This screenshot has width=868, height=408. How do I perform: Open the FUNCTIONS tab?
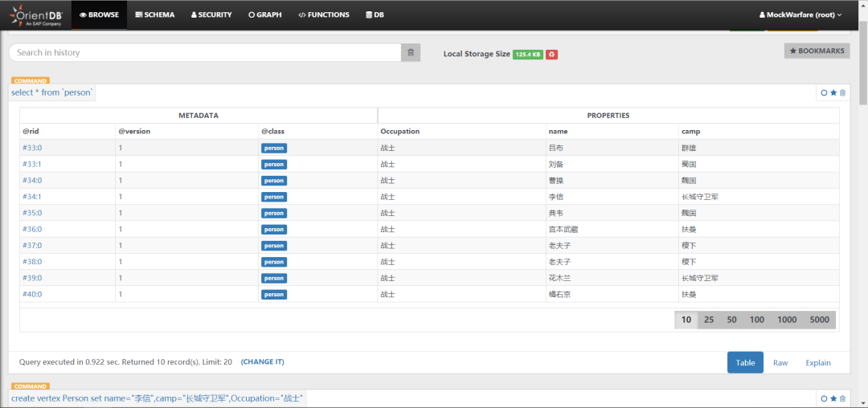coord(324,15)
